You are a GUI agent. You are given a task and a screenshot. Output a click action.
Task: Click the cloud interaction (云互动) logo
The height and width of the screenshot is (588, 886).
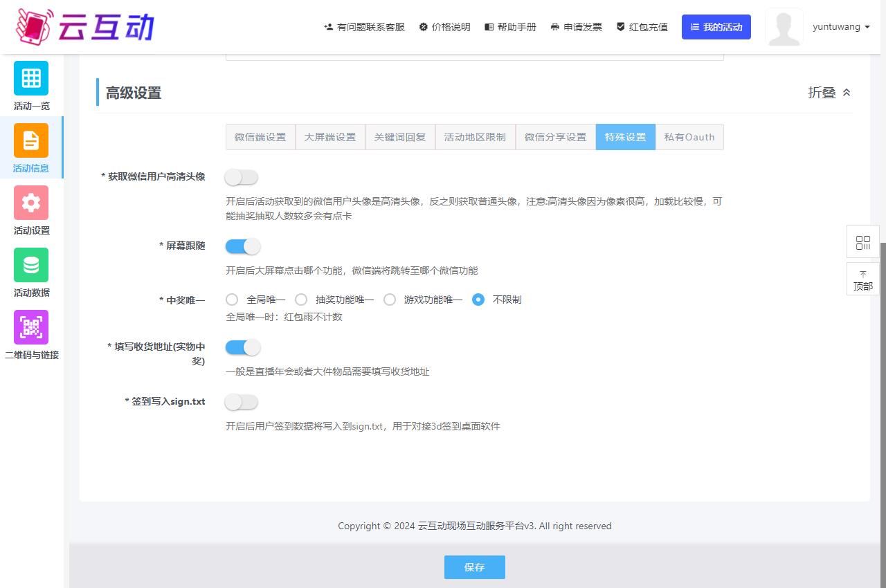pos(84,26)
